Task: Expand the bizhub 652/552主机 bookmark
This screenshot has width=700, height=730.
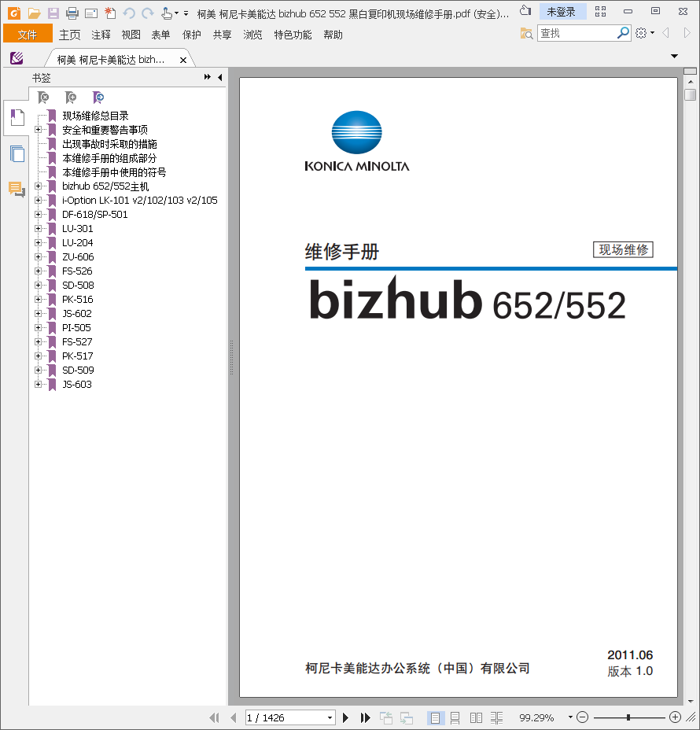Action: pyautogui.click(x=39, y=186)
